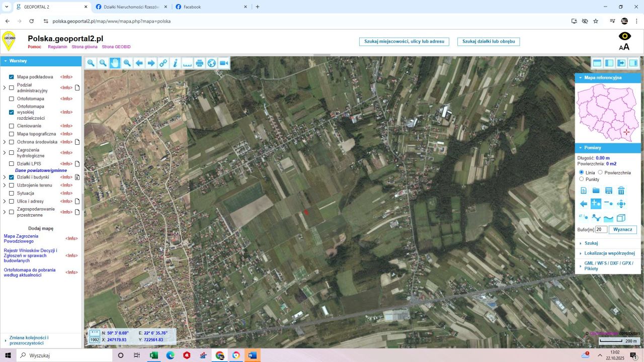
Task: Collapse the Pomiary panel header
Action: point(582,147)
